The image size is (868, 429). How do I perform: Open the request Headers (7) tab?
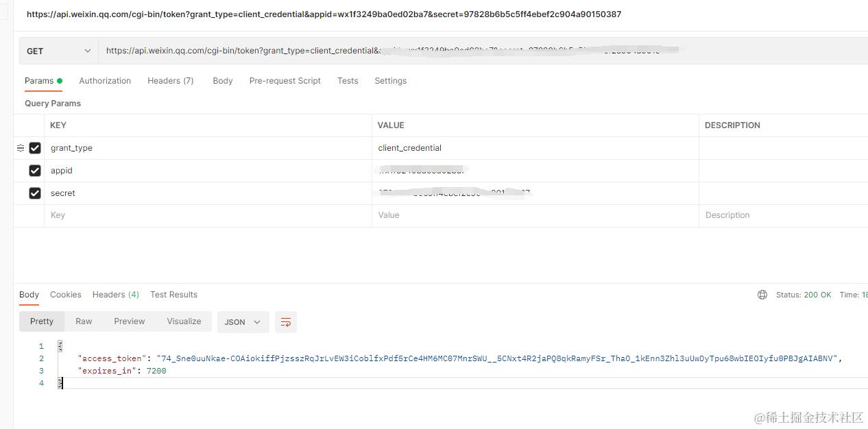coord(171,81)
